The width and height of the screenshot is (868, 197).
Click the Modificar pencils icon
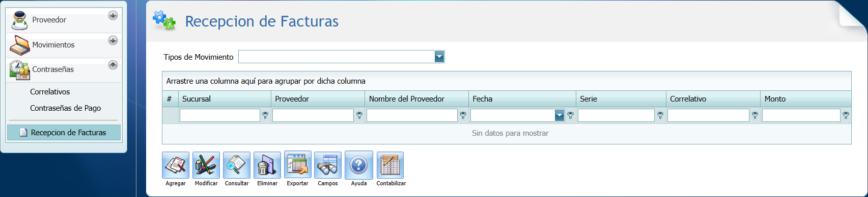click(x=206, y=165)
